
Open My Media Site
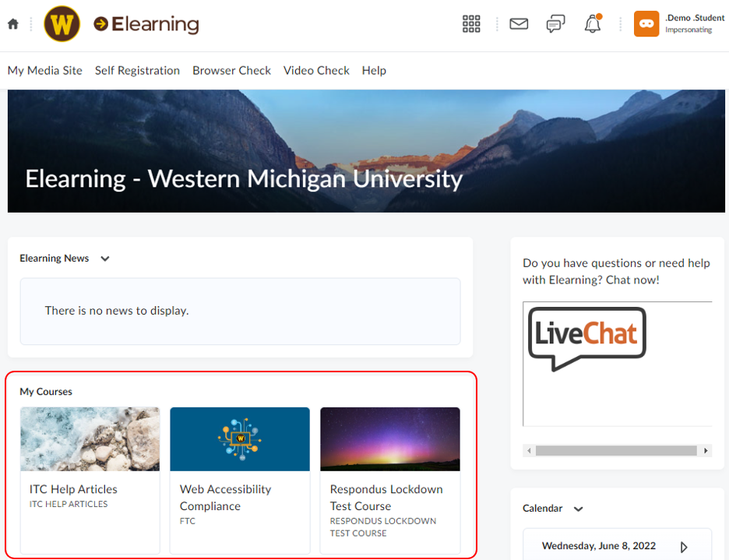(44, 70)
